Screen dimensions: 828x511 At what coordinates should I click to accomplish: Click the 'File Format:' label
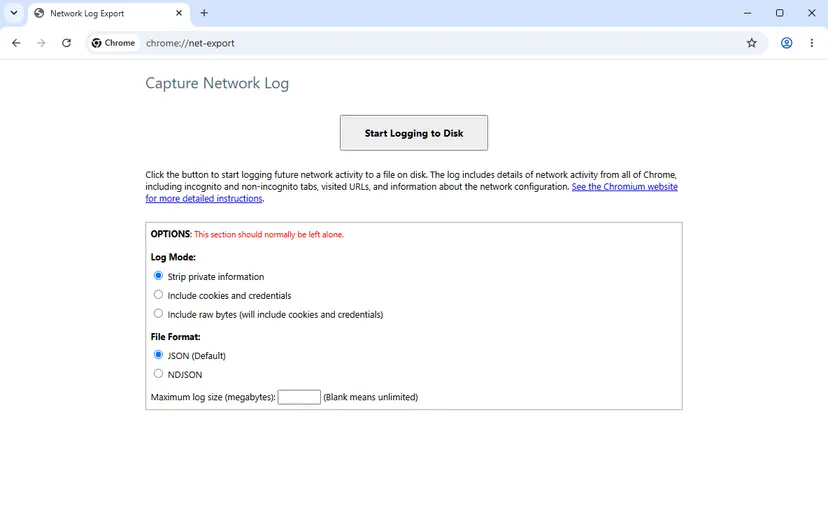coord(175,337)
